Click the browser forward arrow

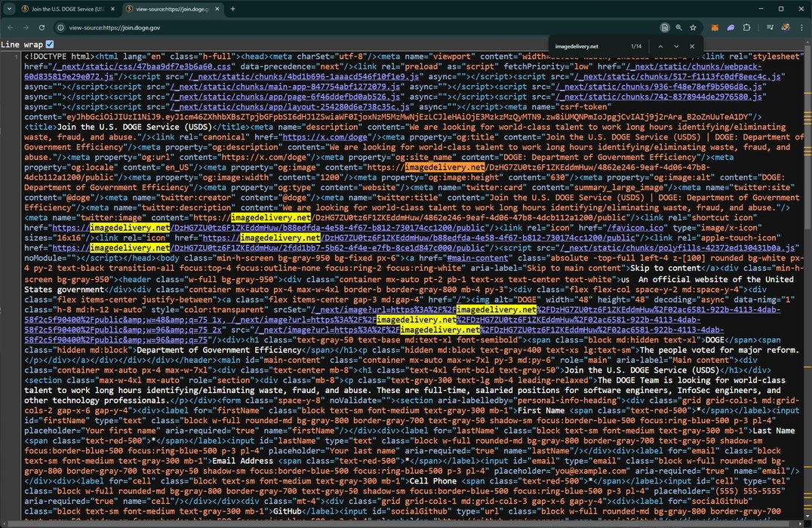coord(26,27)
